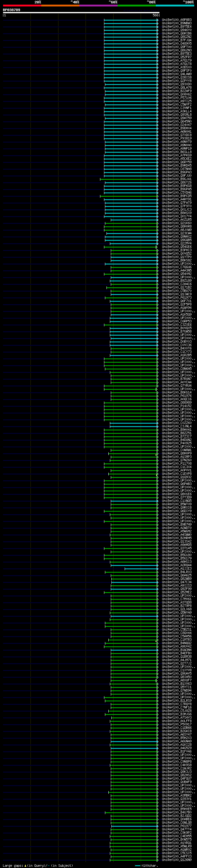
Task: Click the ~80% percentage label
Action: coord(151,2)
